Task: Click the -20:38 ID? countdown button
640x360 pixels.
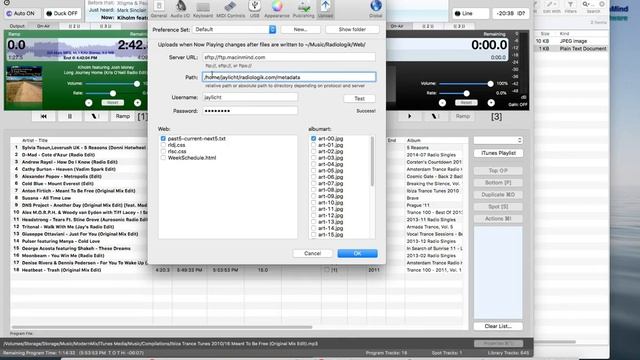Action: [511, 13]
